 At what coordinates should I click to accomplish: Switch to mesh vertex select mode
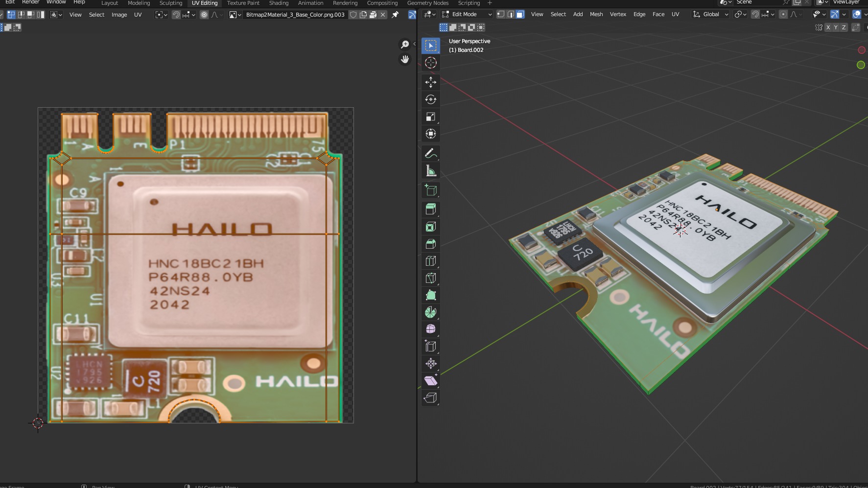click(x=500, y=14)
